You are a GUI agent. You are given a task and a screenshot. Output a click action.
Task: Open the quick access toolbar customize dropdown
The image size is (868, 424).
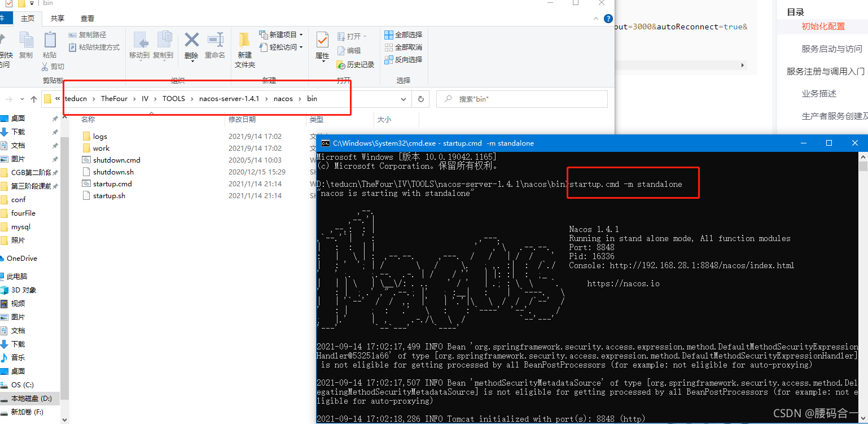tap(32, 3)
